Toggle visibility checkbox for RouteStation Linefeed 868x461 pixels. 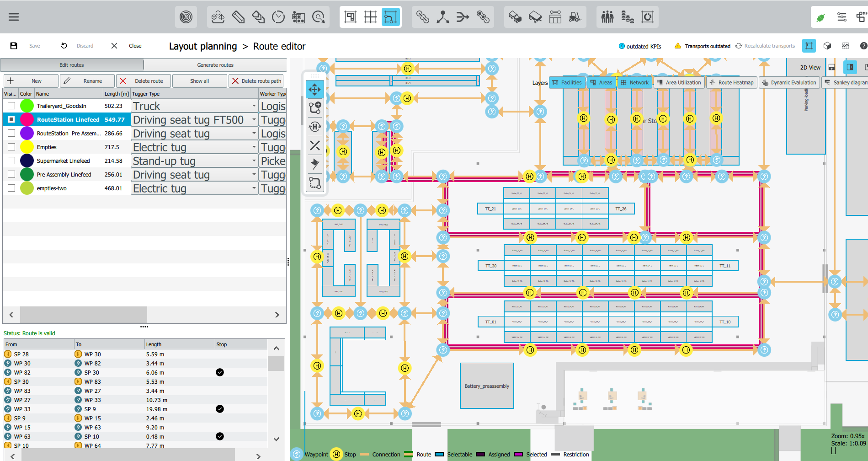(11, 119)
